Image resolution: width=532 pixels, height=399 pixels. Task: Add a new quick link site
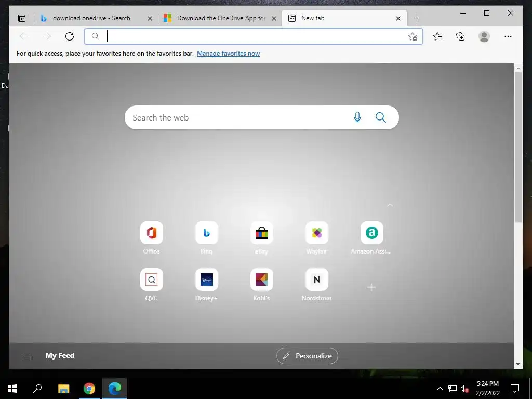pyautogui.click(x=371, y=287)
